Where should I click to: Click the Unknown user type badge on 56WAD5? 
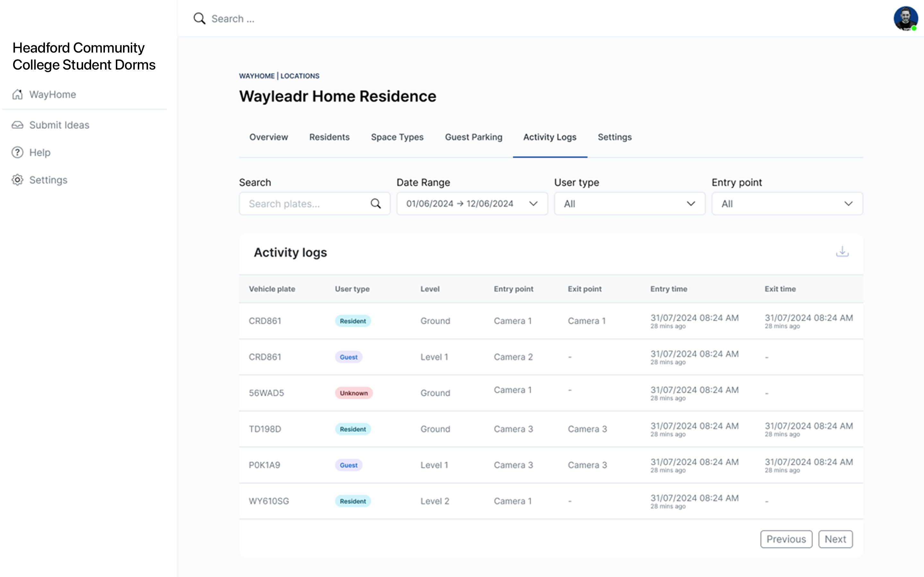click(x=353, y=393)
